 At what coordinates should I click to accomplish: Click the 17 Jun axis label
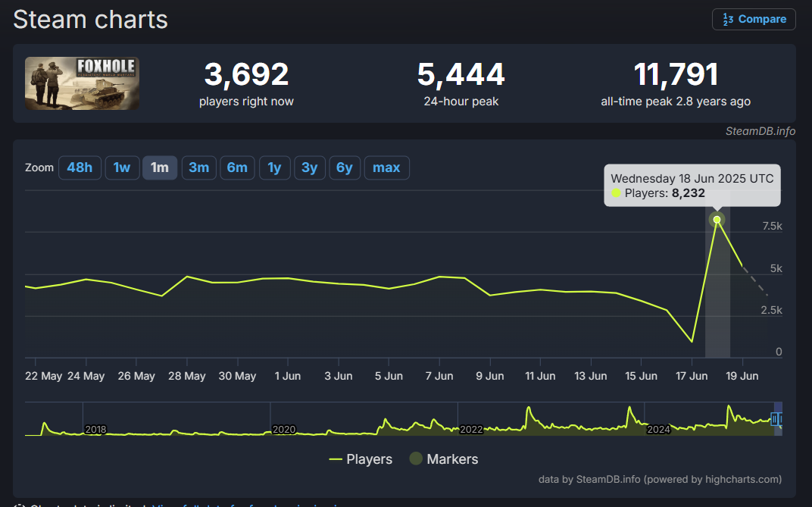(x=692, y=376)
